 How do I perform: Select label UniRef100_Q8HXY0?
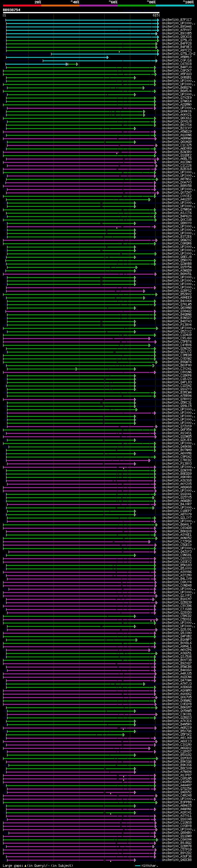(177, 223)
